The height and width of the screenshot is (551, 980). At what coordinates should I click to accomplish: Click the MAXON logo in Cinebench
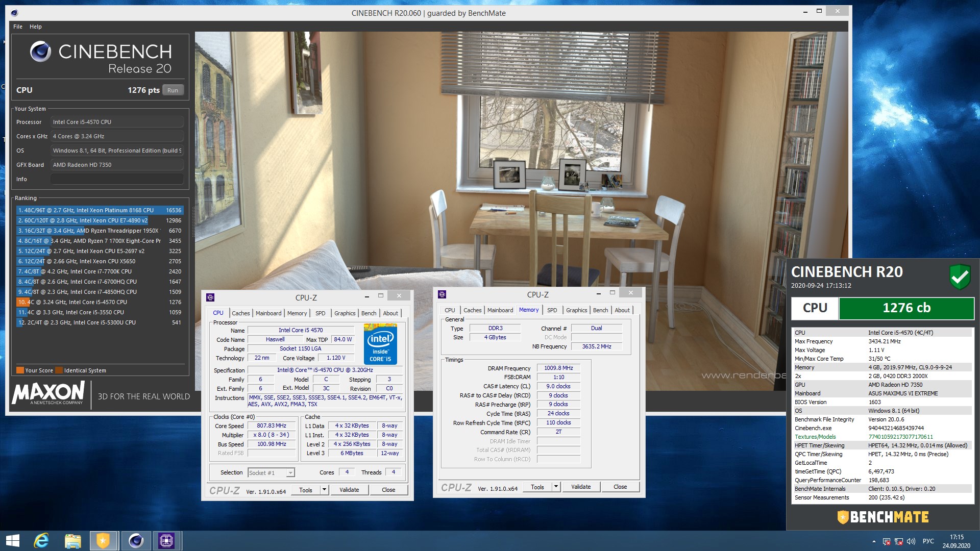coord(48,393)
